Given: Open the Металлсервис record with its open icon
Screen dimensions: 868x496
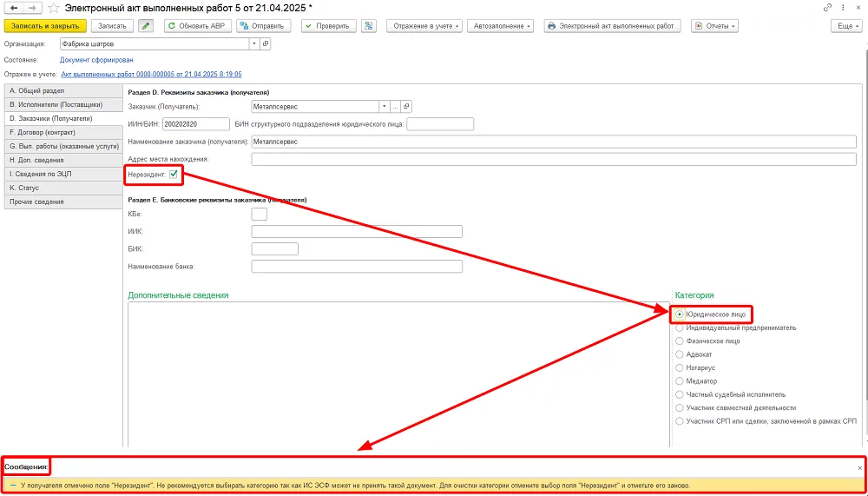Looking at the screenshot, I should coord(406,106).
